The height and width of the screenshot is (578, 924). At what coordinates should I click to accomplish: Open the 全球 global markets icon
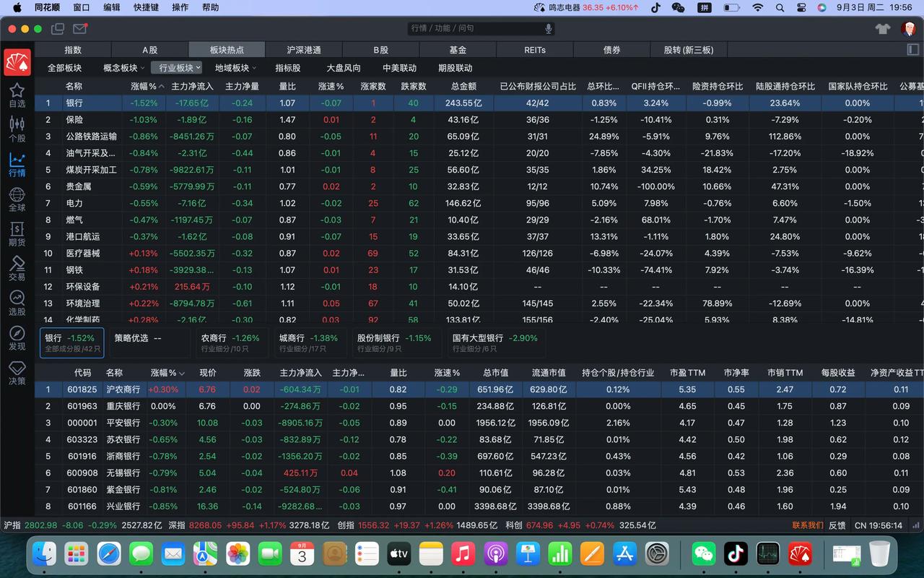pyautogui.click(x=16, y=197)
